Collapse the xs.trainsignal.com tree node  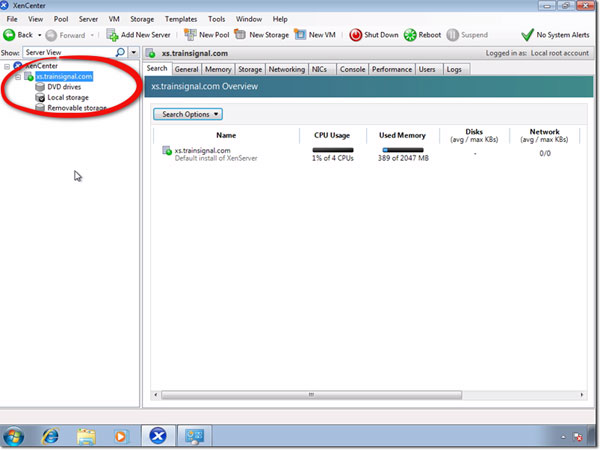coord(18,77)
